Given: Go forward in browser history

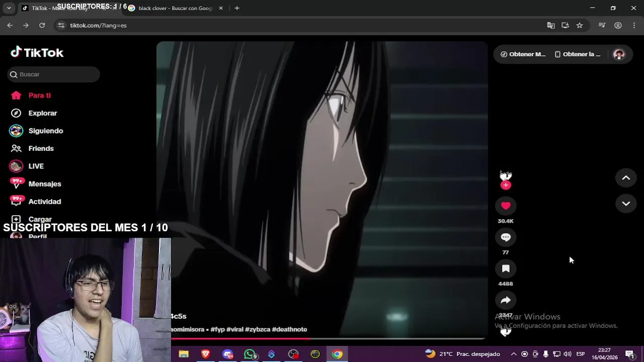Looking at the screenshot, I should click(26, 25).
